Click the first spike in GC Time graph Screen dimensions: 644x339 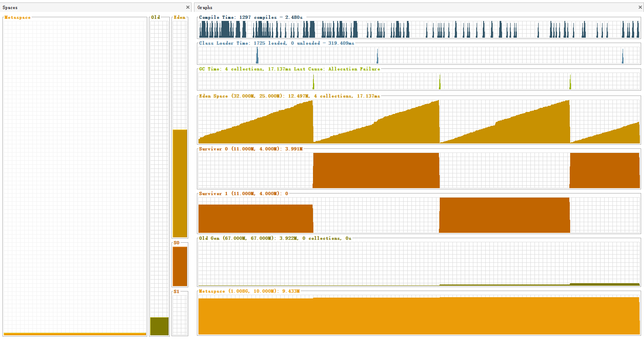click(x=313, y=82)
